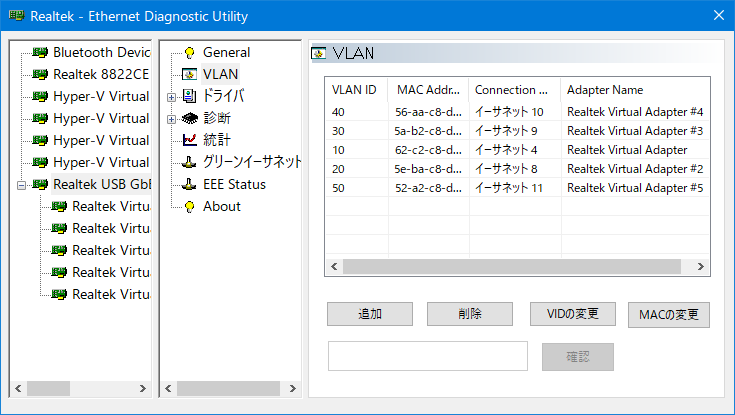735x415 pixels.
Task: Open the About page
Action: point(222,206)
